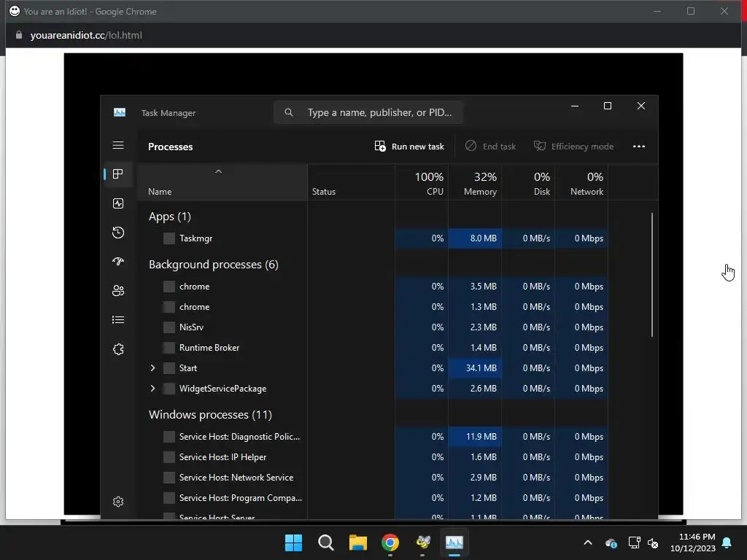Open Task Manager settings gear
The width and height of the screenshot is (747, 560).
pyautogui.click(x=118, y=502)
